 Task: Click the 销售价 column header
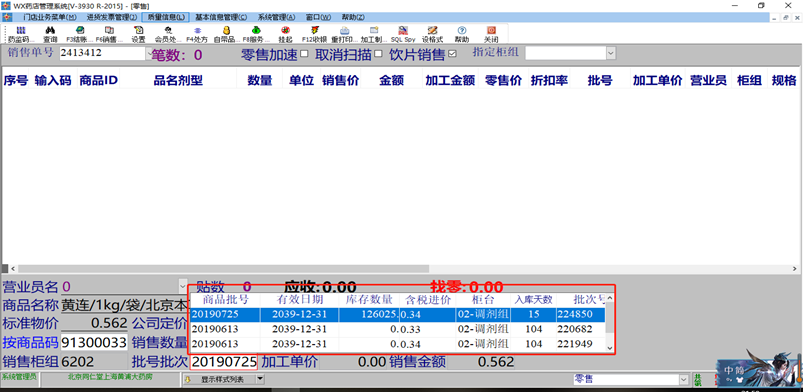341,80
